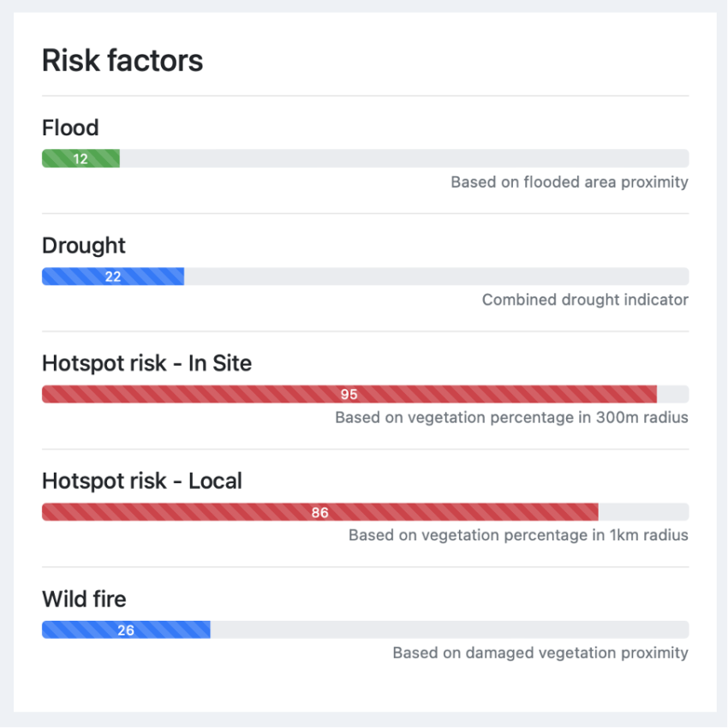Click the 300m radius vegetation description

[x=511, y=417]
